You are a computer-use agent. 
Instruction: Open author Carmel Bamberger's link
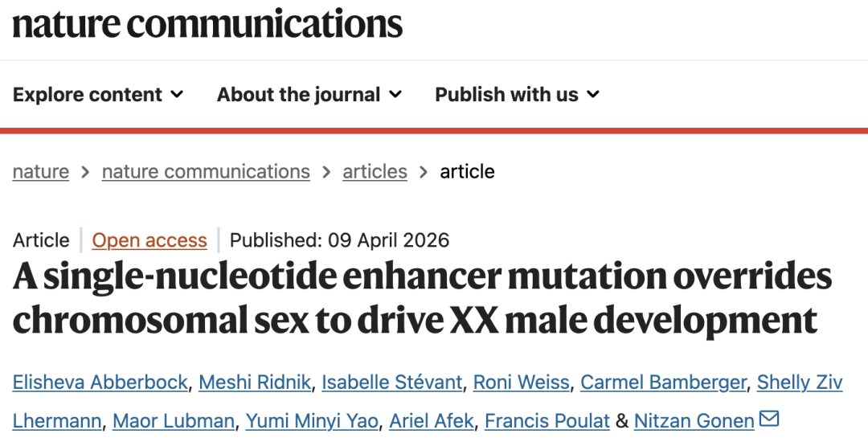click(663, 383)
